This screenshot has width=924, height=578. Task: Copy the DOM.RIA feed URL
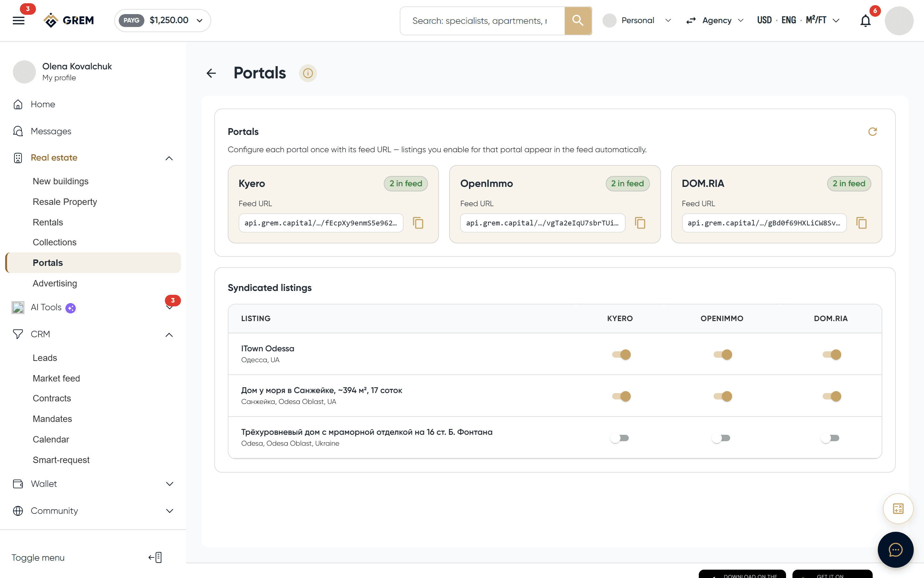click(861, 223)
